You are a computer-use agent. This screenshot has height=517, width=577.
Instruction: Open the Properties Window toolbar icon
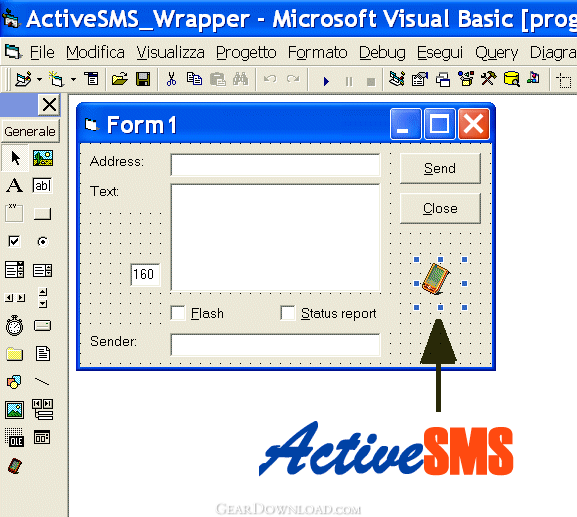(420, 79)
